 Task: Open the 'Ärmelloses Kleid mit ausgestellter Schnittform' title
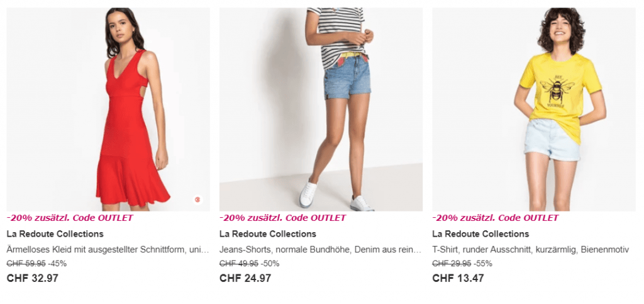pyautogui.click(x=108, y=250)
